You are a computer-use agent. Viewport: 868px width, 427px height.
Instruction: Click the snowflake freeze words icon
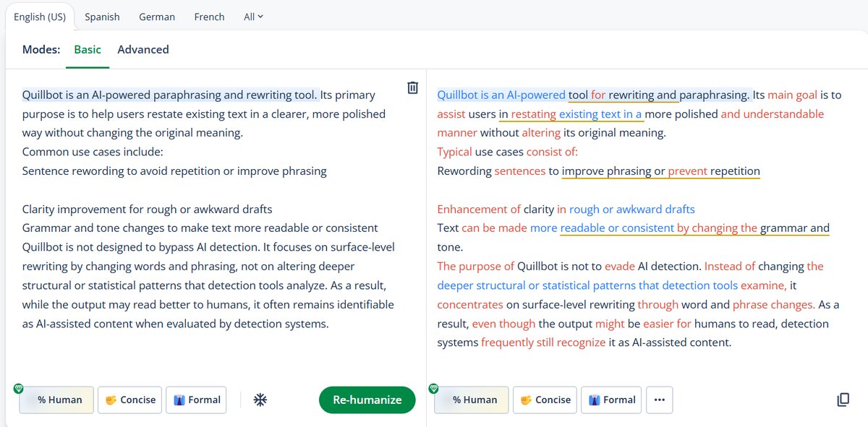click(261, 400)
